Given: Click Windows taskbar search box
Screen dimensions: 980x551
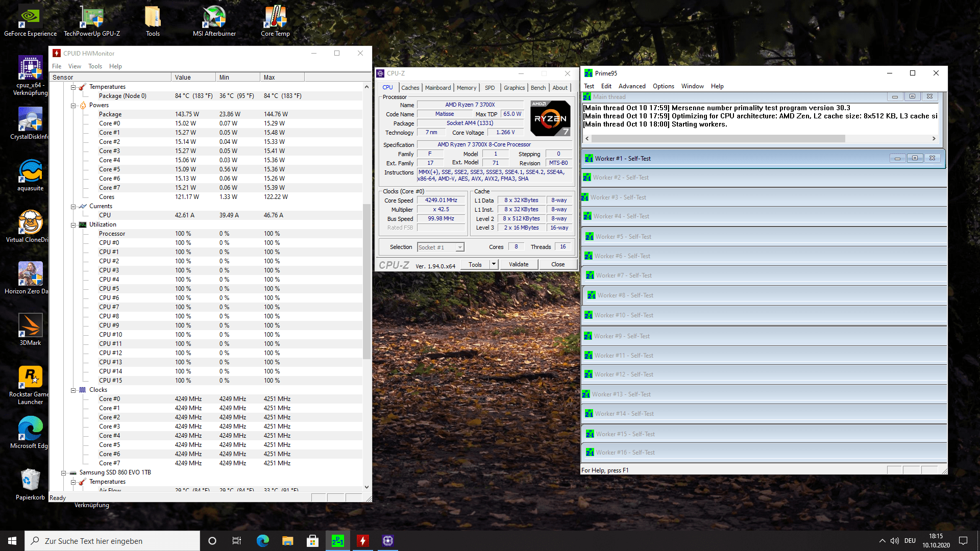Looking at the screenshot, I should [x=112, y=541].
